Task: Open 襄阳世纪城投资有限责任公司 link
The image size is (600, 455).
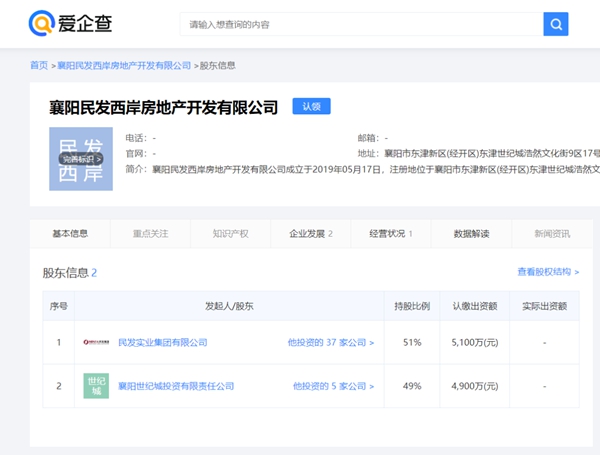Action: 176,386
